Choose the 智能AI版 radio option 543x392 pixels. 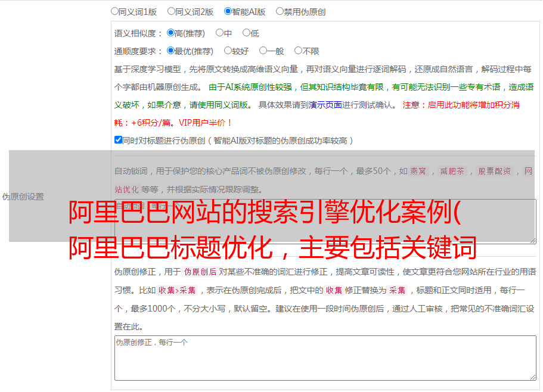[x=228, y=11]
